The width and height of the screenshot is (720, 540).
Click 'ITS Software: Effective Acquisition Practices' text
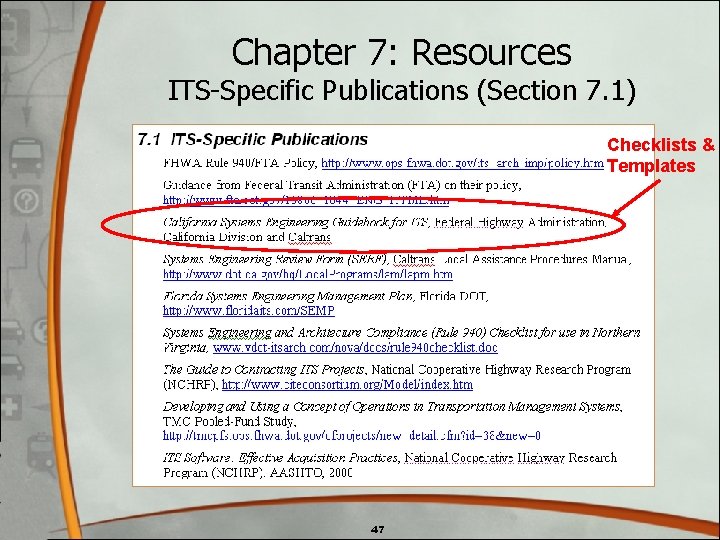click(281, 458)
